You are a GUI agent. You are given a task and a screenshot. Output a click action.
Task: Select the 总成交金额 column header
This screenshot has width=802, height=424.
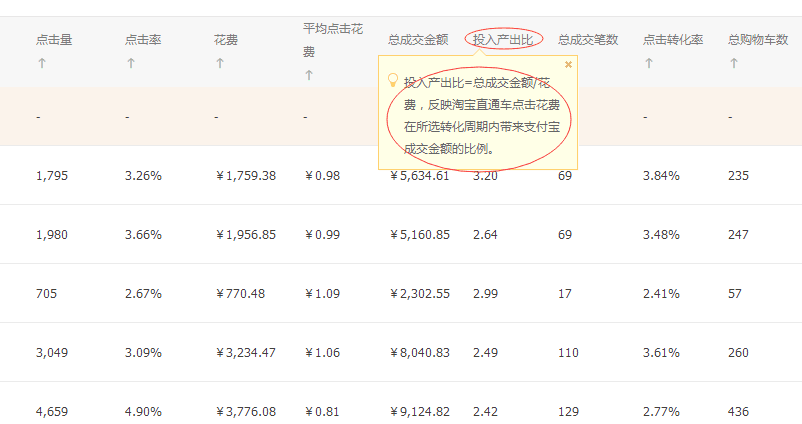coord(418,40)
